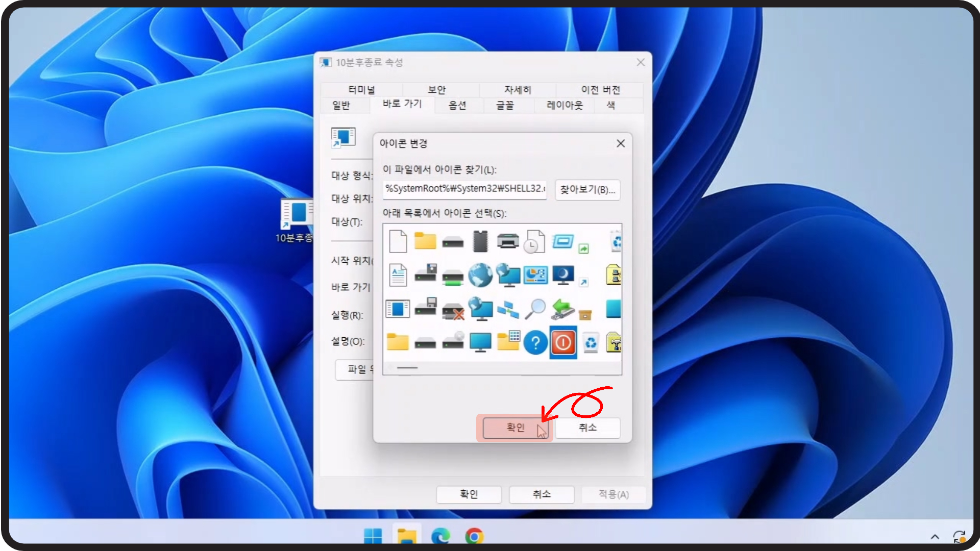Select the blue question mark help icon
The image size is (980, 551).
(535, 343)
